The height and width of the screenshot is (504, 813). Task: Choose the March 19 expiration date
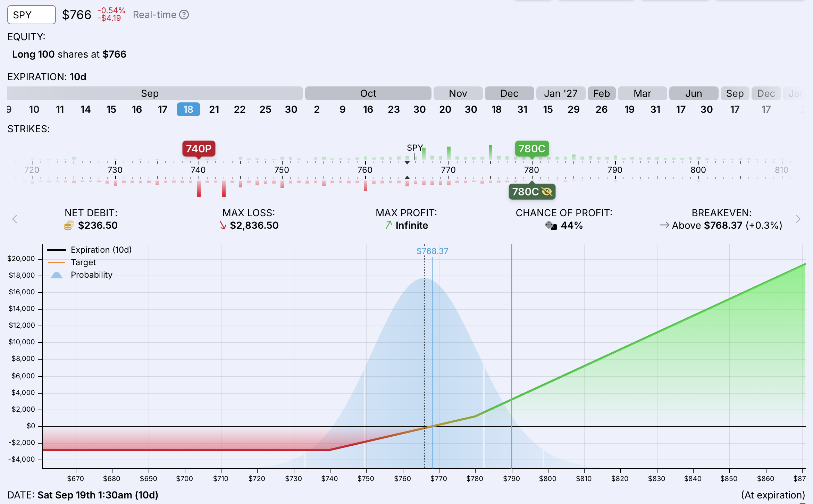(629, 109)
